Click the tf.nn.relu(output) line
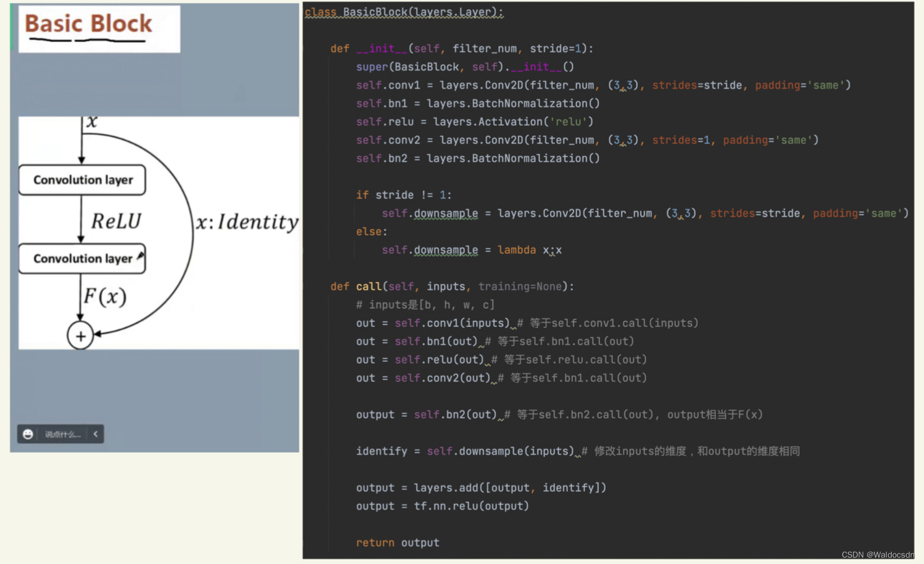 coord(443,506)
